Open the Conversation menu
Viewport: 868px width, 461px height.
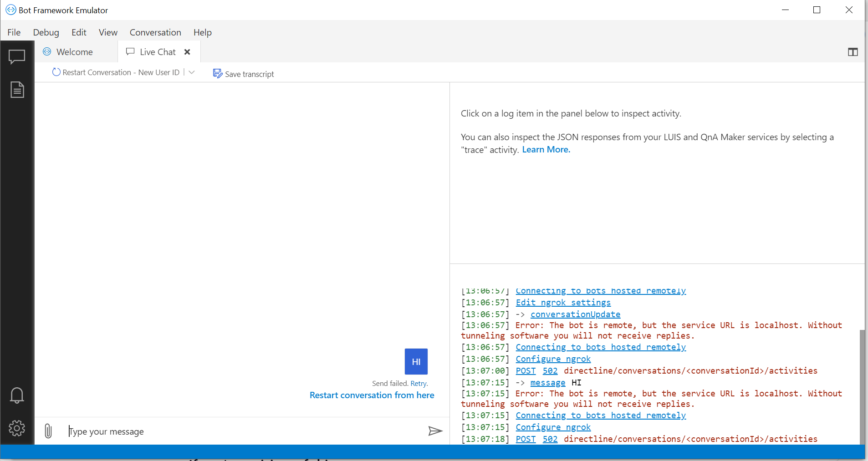pos(155,32)
